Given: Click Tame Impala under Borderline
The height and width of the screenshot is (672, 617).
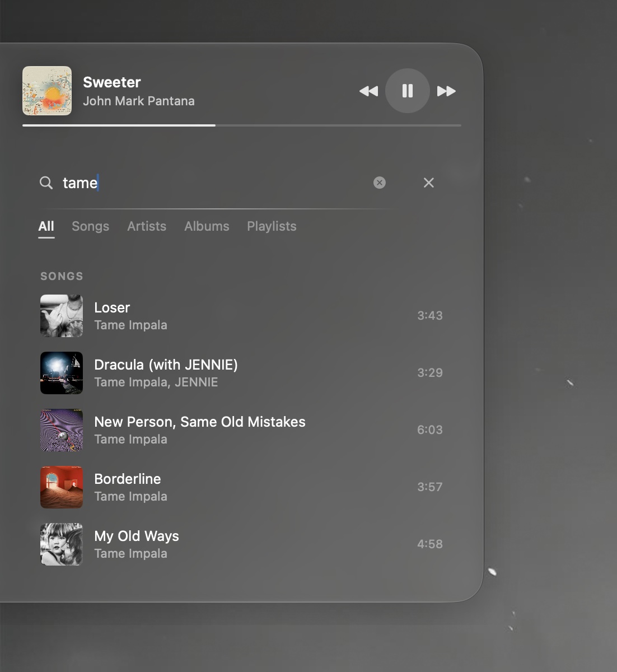Looking at the screenshot, I should [x=130, y=497].
